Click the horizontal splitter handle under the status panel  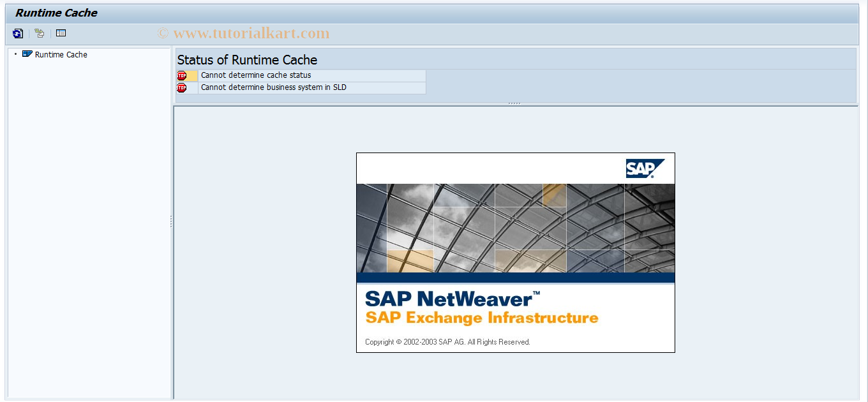(514, 103)
